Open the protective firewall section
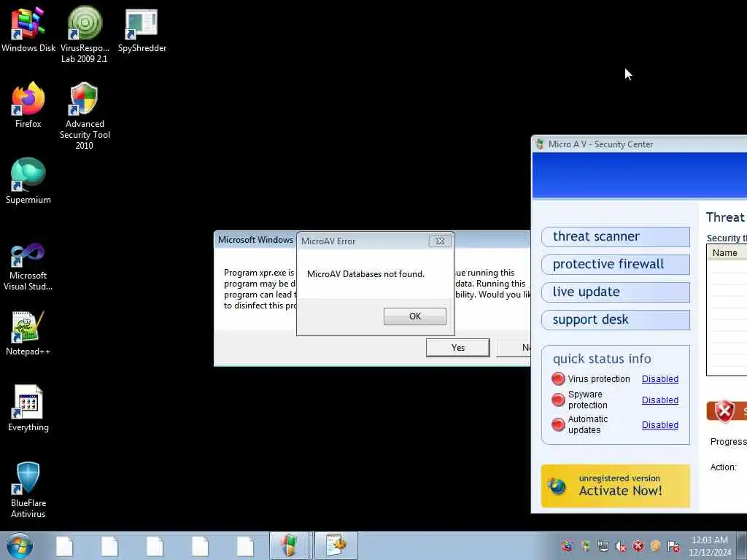 pyautogui.click(x=616, y=264)
